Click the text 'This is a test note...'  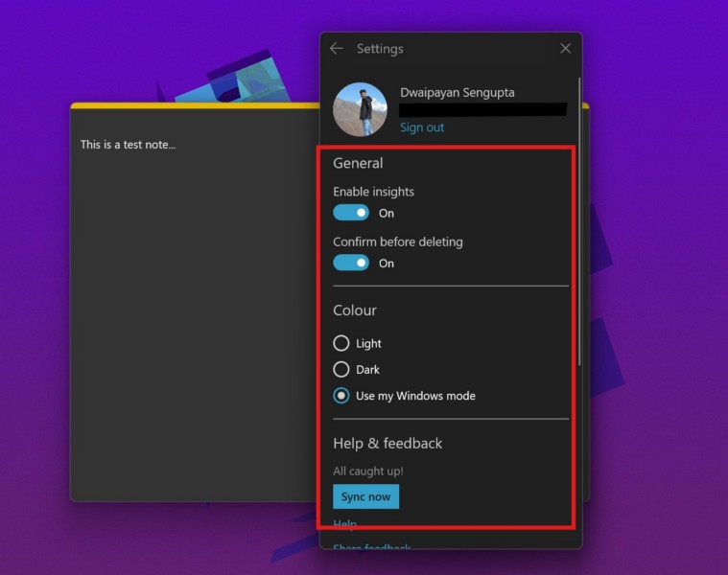[x=128, y=145]
